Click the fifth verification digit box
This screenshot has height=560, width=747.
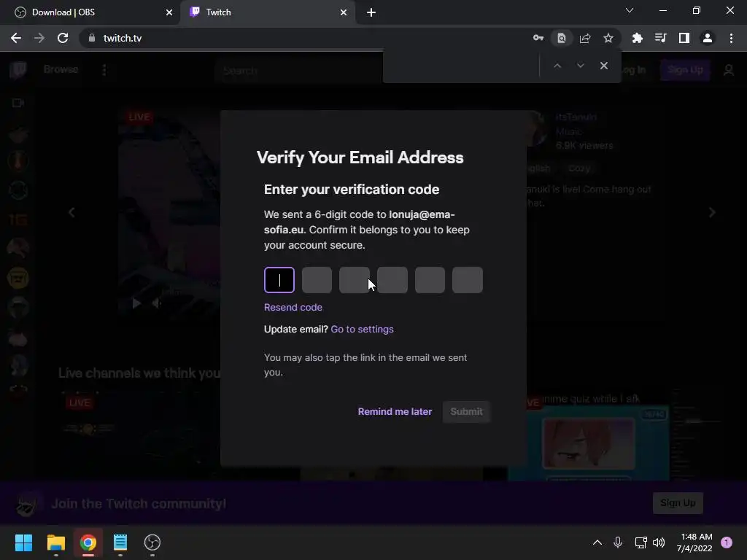coord(430,280)
